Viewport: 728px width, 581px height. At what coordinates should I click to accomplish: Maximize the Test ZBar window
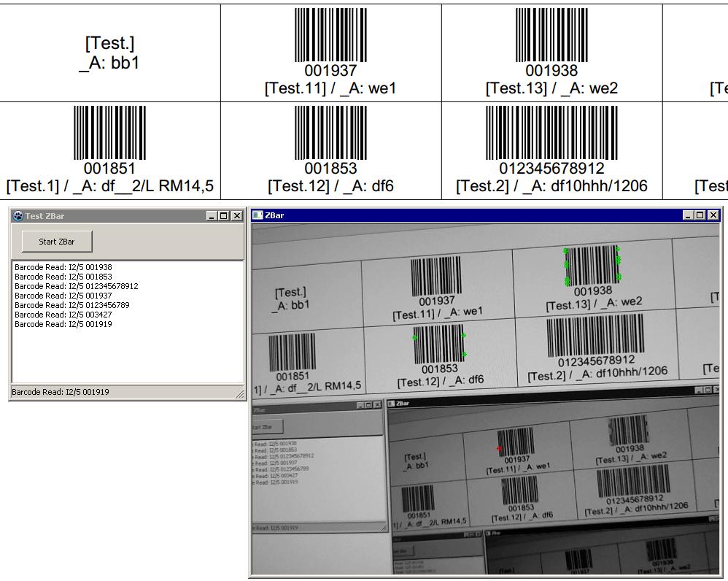point(224,216)
